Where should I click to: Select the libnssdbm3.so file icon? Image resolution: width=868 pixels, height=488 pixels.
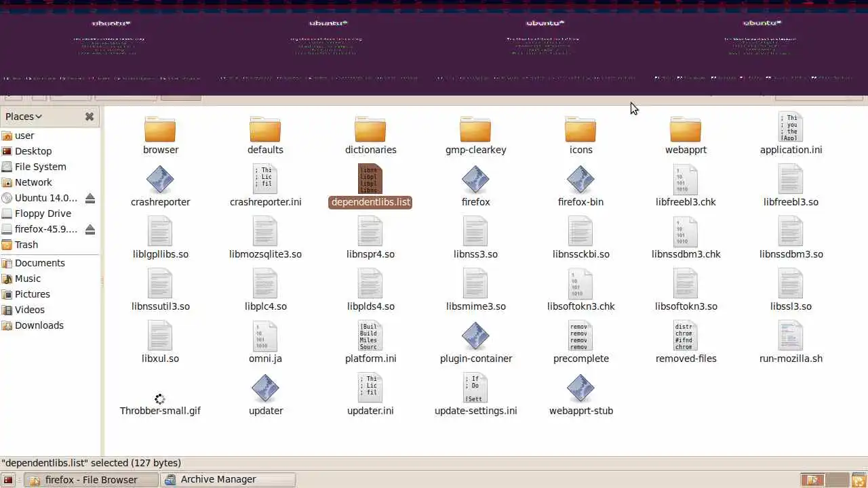pyautogui.click(x=791, y=232)
